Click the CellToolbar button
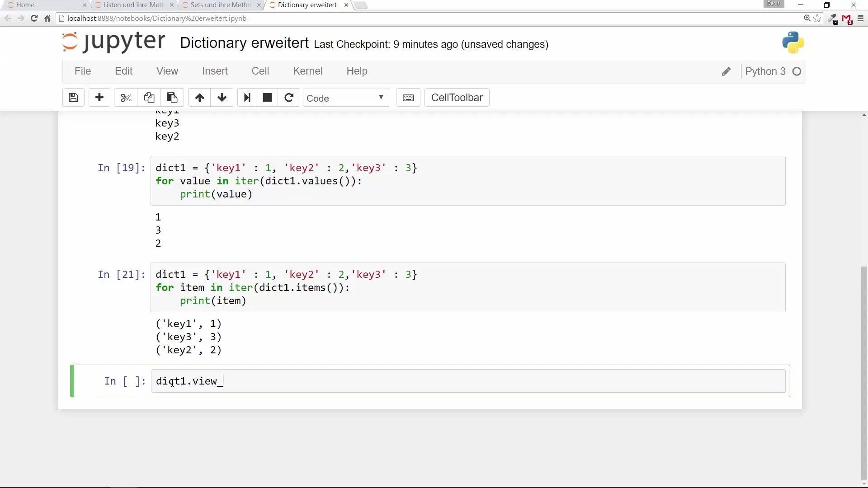 tap(457, 98)
